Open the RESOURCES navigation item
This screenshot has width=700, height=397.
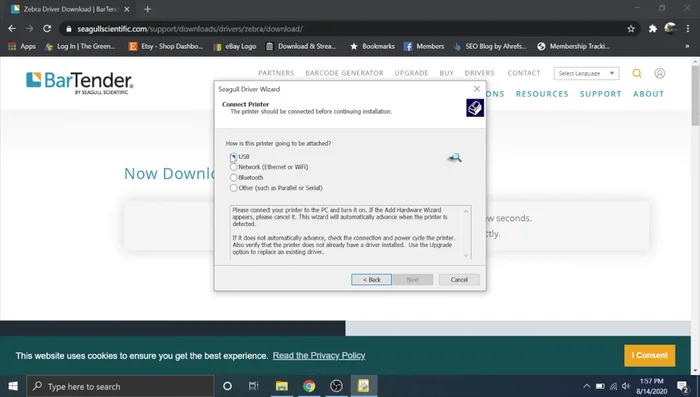click(x=542, y=94)
